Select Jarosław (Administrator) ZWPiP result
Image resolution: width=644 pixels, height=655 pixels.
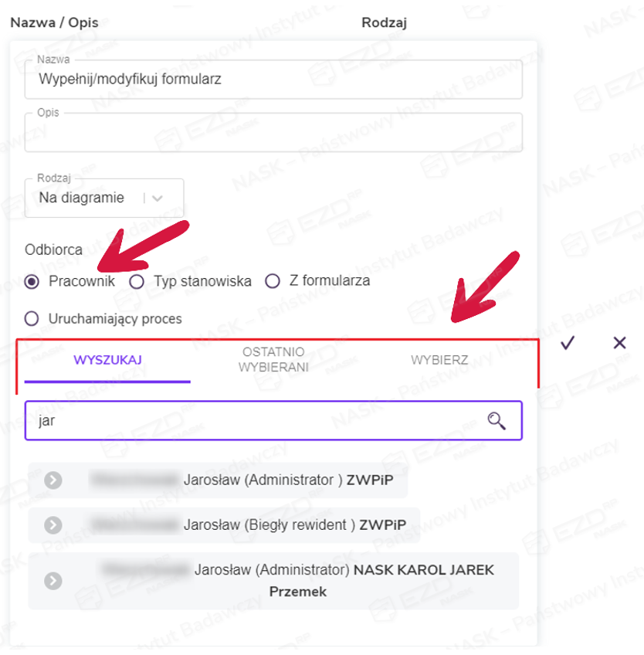(x=263, y=480)
